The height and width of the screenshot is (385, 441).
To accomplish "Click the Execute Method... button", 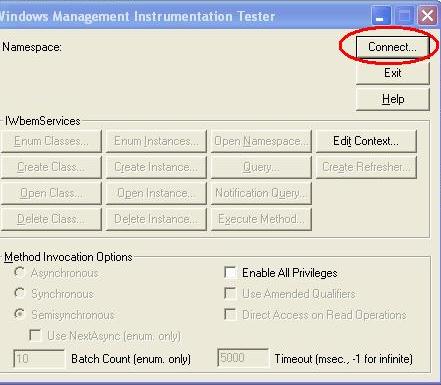I will [x=261, y=219].
